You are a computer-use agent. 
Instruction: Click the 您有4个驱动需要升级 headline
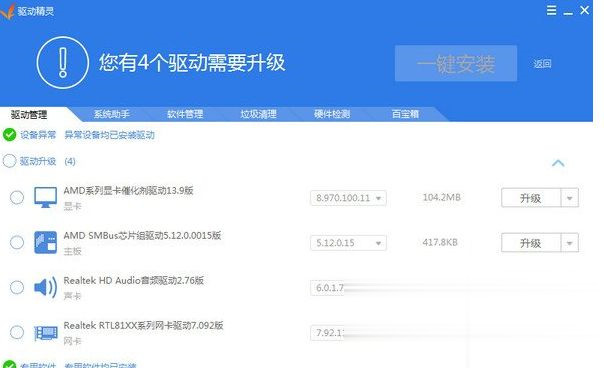(192, 62)
